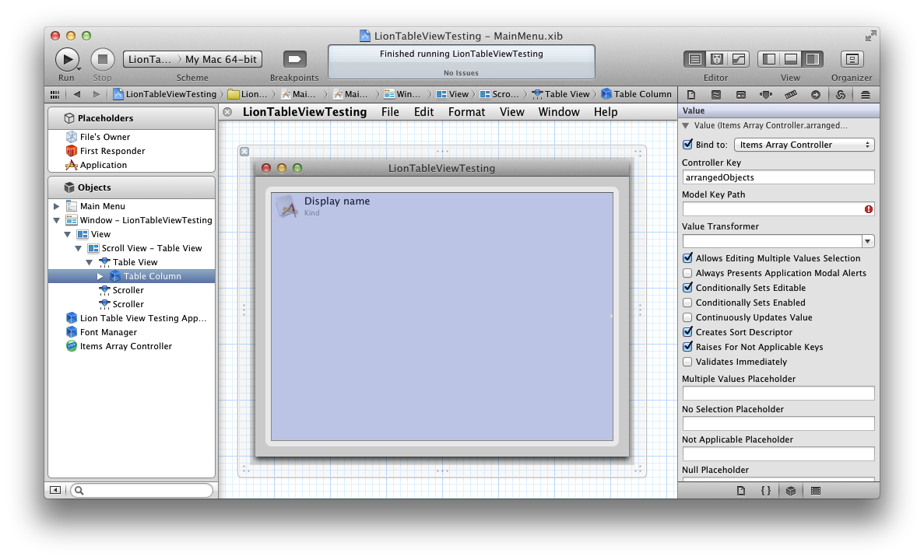This screenshot has height=560, width=924.
Task: Collapse the Value binding section
Action: (x=685, y=125)
